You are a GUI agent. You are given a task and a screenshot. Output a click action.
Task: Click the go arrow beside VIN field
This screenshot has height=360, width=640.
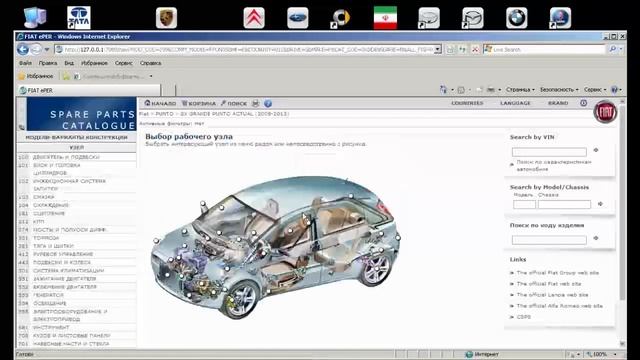click(596, 150)
